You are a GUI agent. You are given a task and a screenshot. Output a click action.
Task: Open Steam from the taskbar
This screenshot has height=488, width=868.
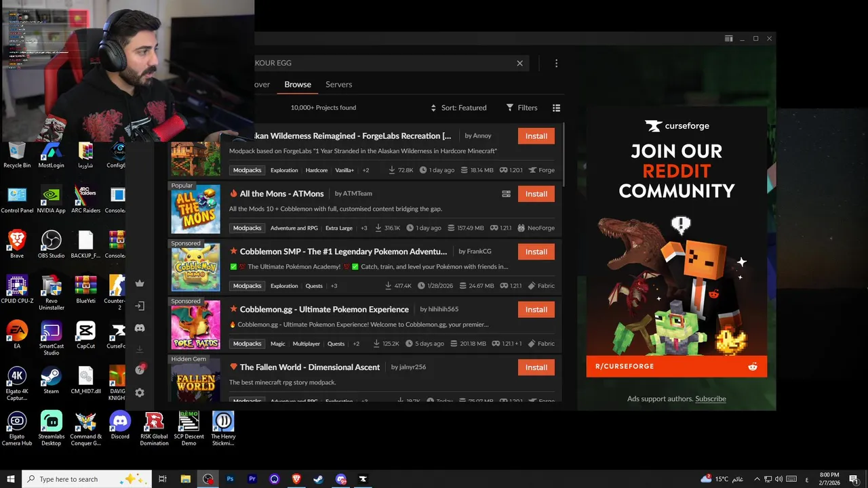point(318,479)
